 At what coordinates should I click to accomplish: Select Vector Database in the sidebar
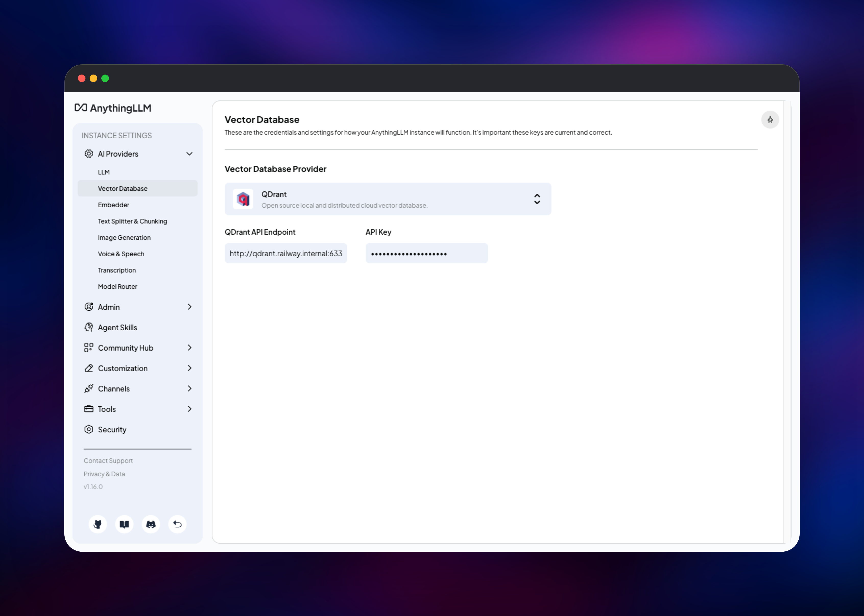138,188
